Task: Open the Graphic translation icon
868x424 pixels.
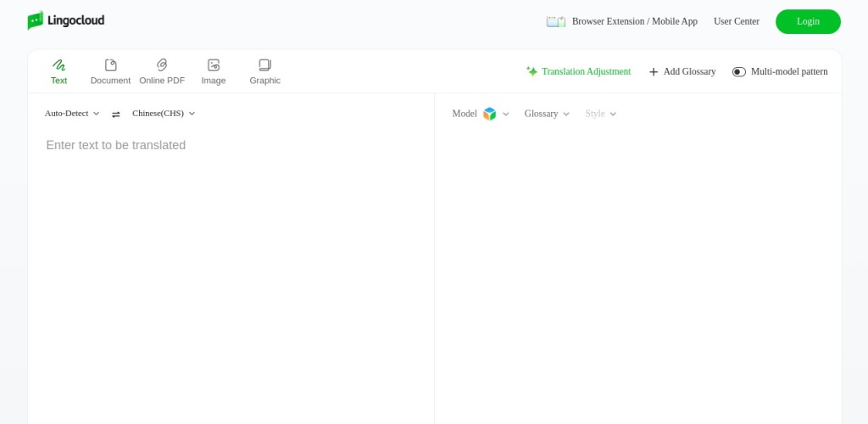Action: click(x=264, y=65)
